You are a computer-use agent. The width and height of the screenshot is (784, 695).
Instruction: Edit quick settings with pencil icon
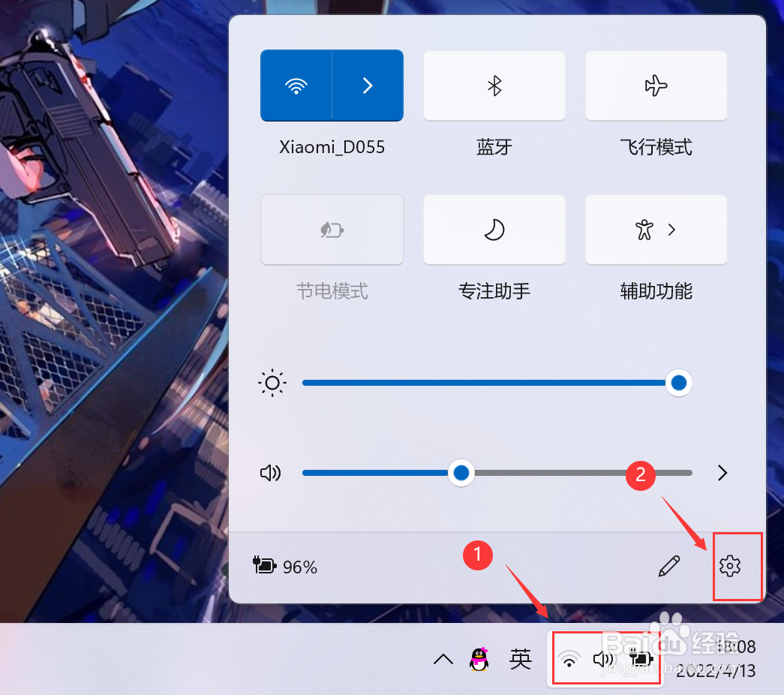click(669, 567)
